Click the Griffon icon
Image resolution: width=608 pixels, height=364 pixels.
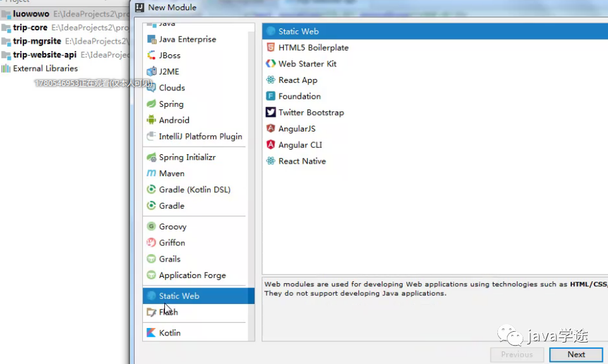(x=151, y=243)
